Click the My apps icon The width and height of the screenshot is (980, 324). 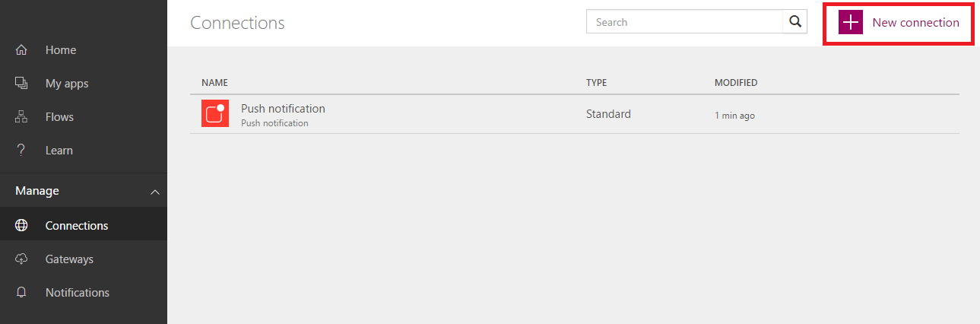click(21, 84)
